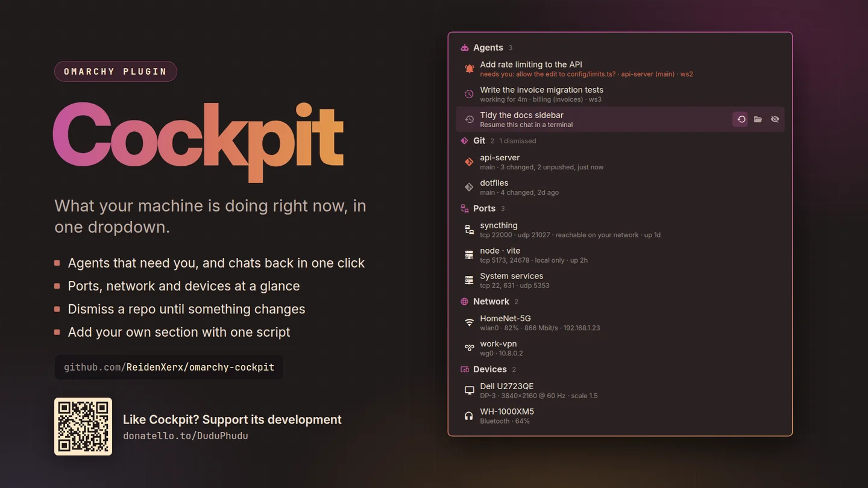
Task: Click the "Agents" section heading text
Action: 488,48
